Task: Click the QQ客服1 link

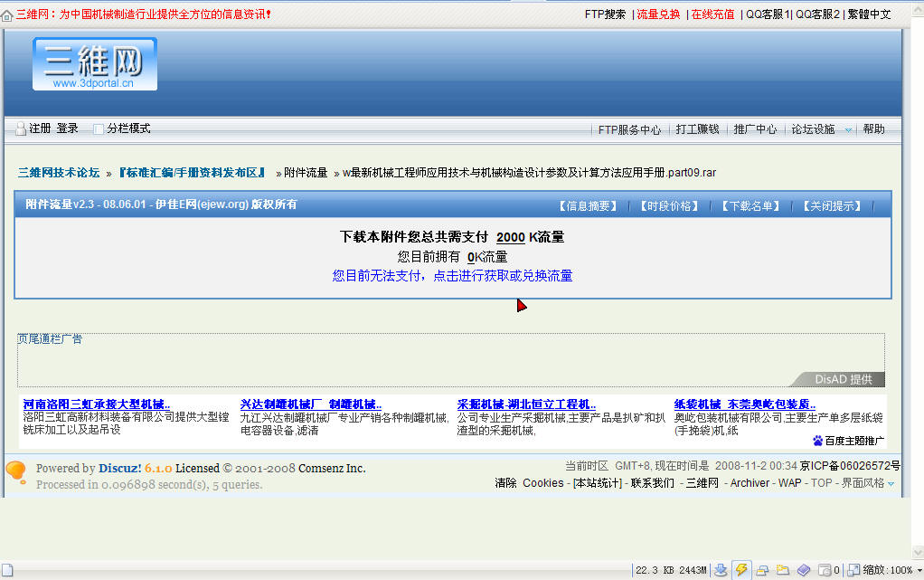Action: 768,14
